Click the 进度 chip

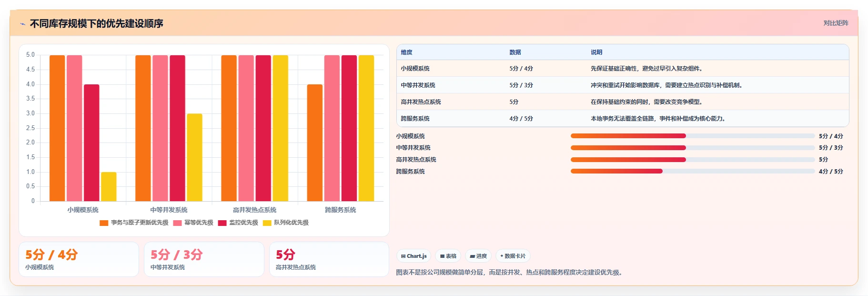tap(478, 256)
